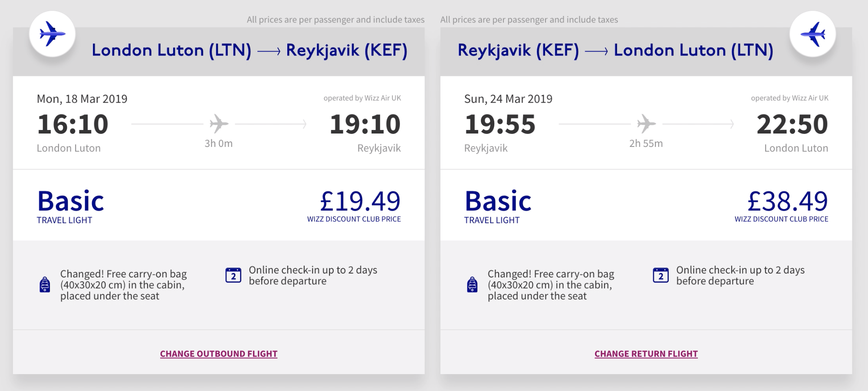868x391 pixels.
Task: Click the return flight duration plane icon
Action: (x=646, y=124)
